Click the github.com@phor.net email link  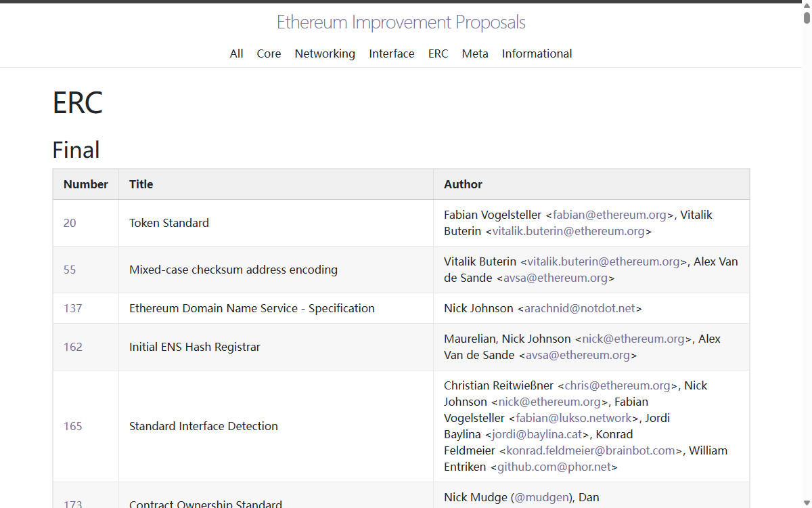tap(554, 467)
